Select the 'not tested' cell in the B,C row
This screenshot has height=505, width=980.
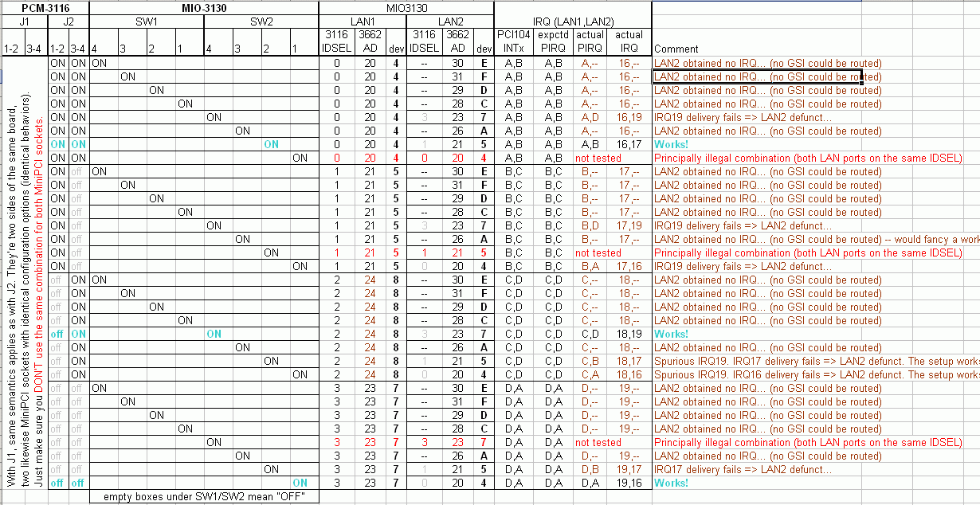pyautogui.click(x=598, y=252)
